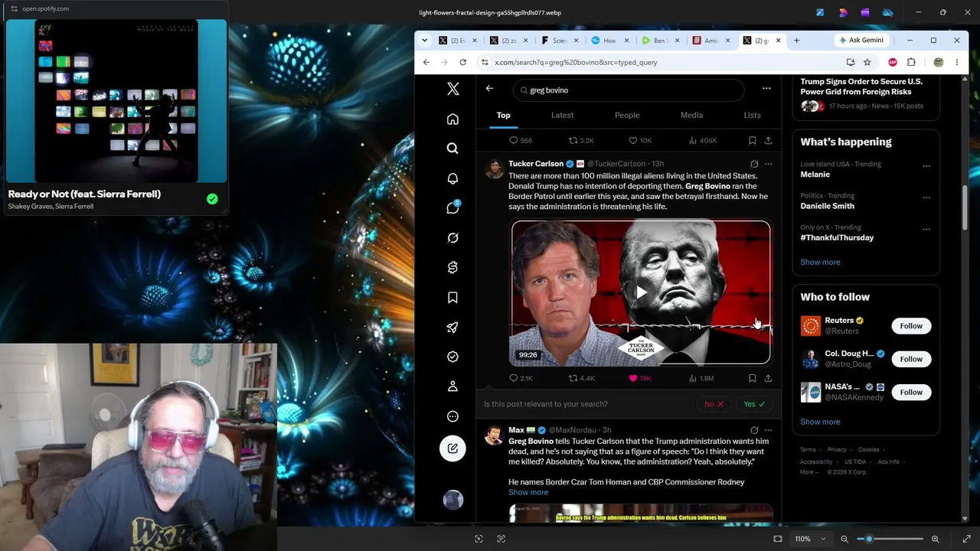The width and height of the screenshot is (980, 551).
Task: Open the Chrome tab search dropdown
Action: [424, 41]
